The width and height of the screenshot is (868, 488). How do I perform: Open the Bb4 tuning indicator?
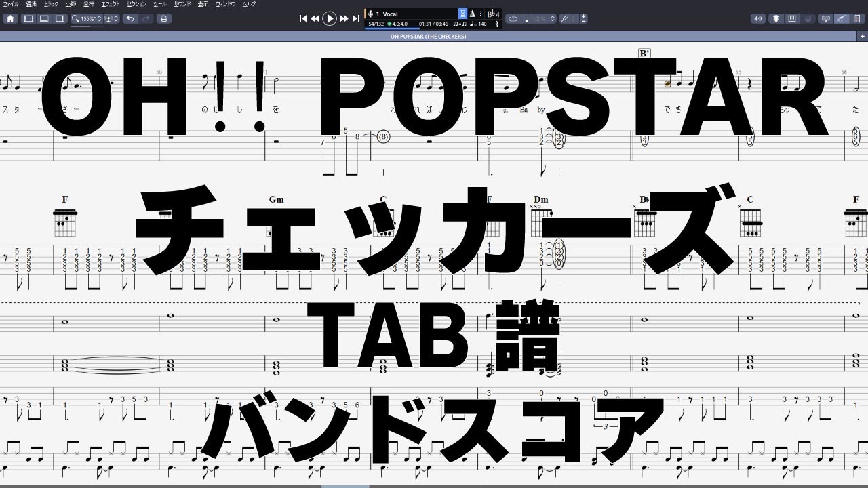click(494, 14)
